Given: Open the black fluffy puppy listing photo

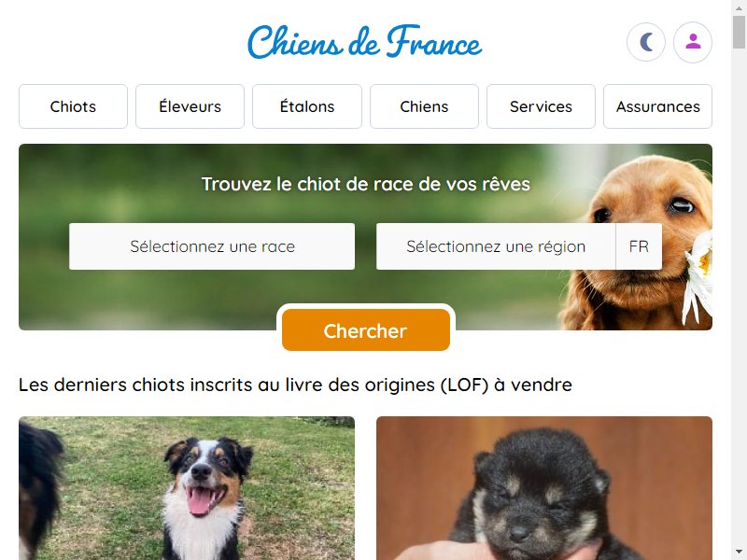Looking at the screenshot, I should [544, 488].
